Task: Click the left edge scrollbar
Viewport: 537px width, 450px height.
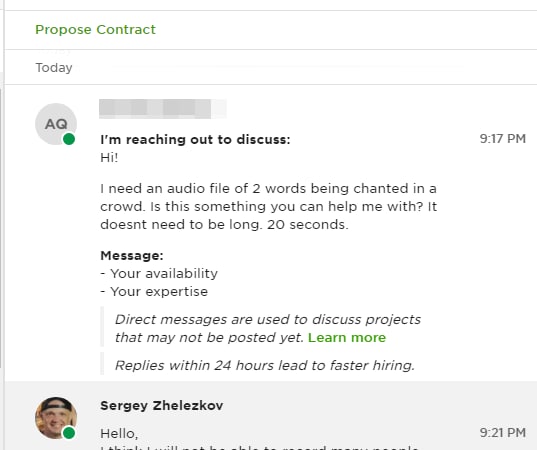Action: point(1,226)
